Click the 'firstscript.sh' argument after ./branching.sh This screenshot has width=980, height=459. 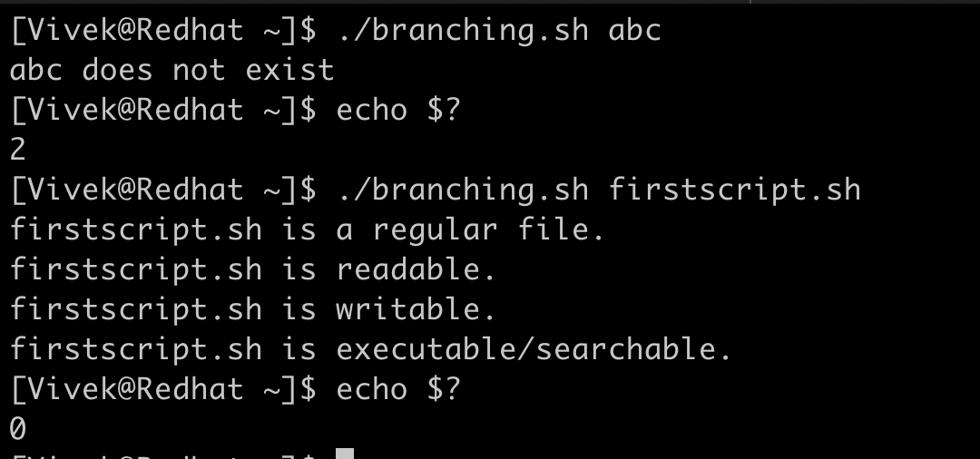click(x=734, y=190)
